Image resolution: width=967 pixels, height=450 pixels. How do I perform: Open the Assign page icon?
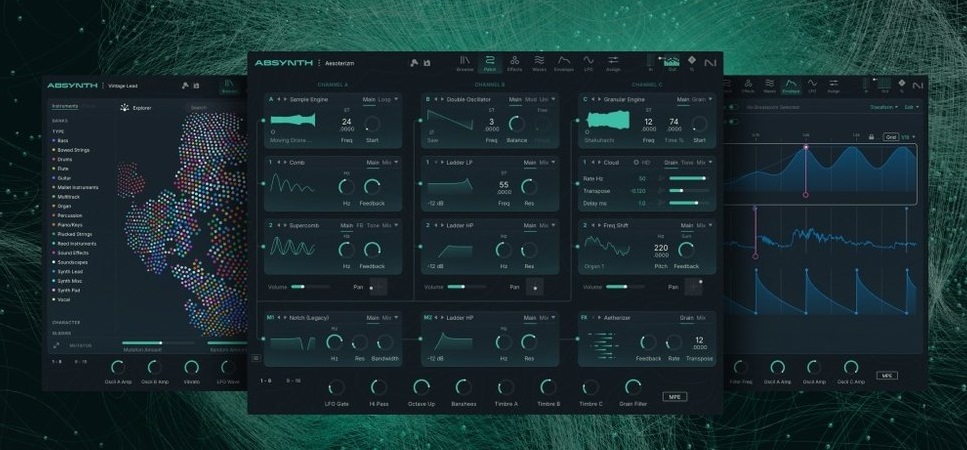pos(613,63)
